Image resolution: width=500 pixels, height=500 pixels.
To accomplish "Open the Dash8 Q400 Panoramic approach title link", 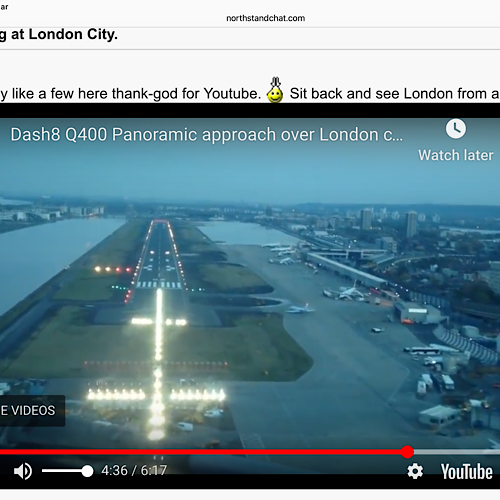I will (x=207, y=135).
